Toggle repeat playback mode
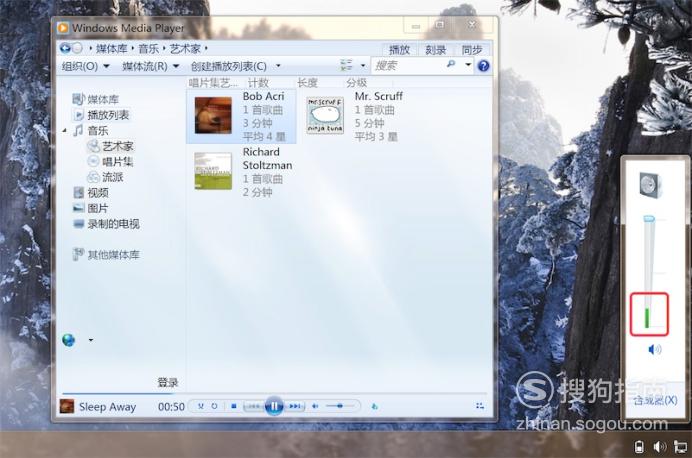Image resolution: width=692 pixels, height=458 pixels. tap(214, 406)
